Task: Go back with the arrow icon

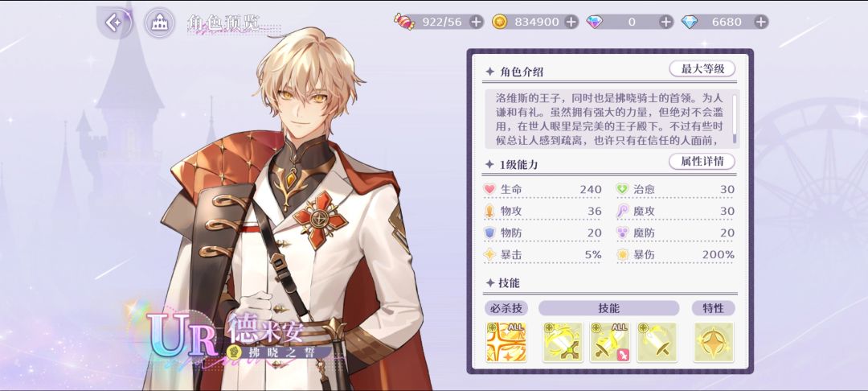Action: click(114, 23)
